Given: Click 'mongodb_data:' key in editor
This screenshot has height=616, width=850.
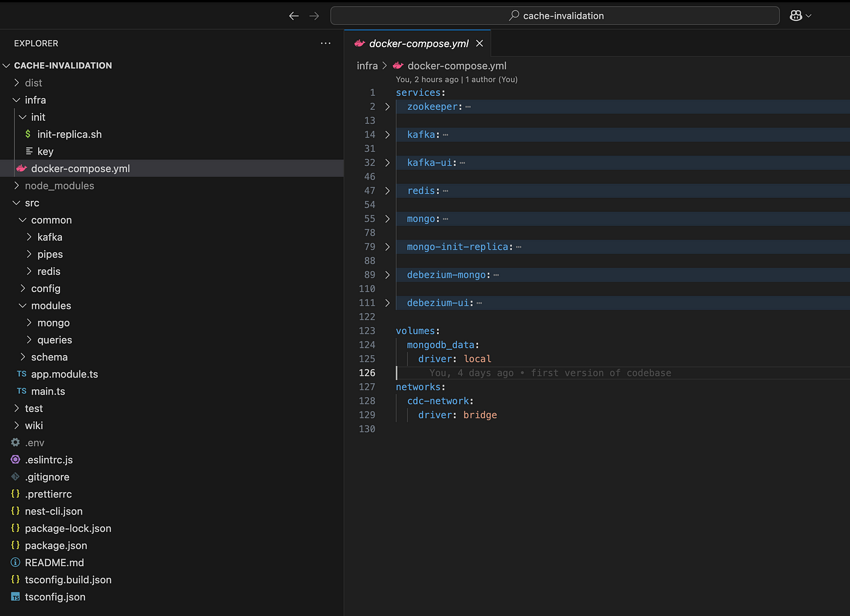Looking at the screenshot, I should 443,345.
